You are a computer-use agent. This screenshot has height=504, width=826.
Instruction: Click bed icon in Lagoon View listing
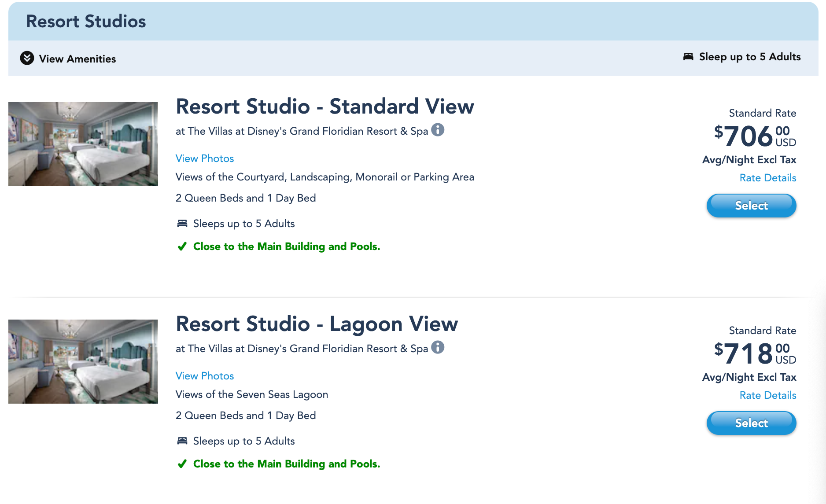(x=182, y=441)
